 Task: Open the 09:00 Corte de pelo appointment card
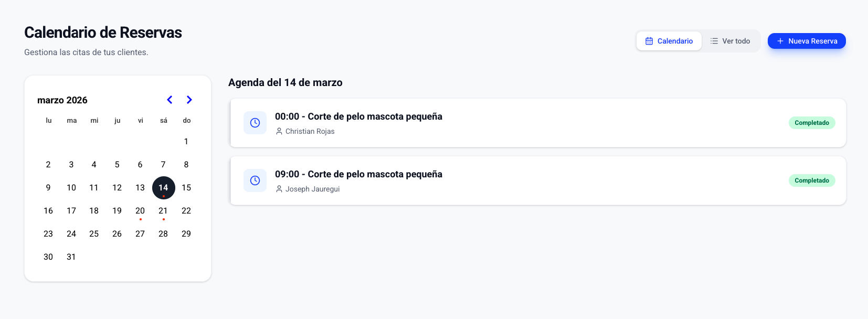click(537, 180)
